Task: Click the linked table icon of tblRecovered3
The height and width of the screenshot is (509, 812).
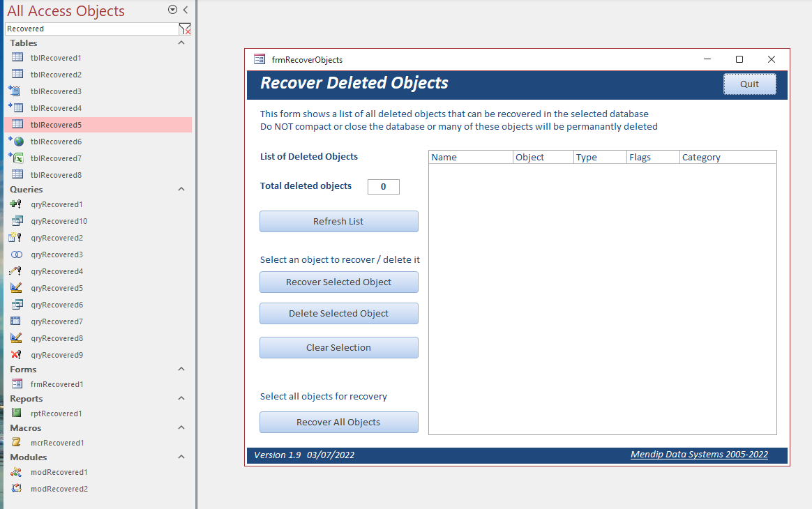Action: (x=15, y=91)
